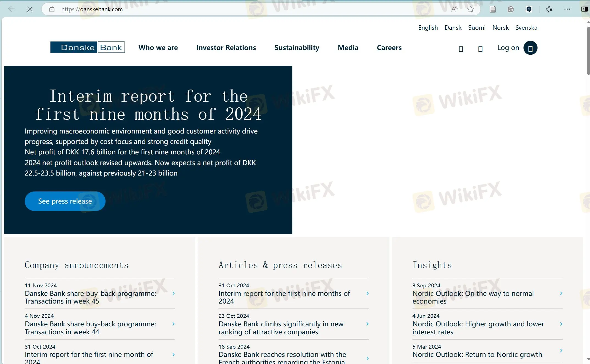Viewport: 590px width, 364px height.
Task: Open Interim report first nine month announcement
Action: (89, 357)
